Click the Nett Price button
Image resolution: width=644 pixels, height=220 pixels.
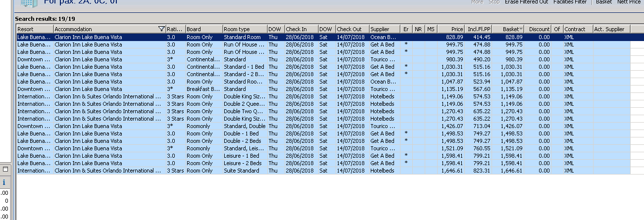coord(629,2)
